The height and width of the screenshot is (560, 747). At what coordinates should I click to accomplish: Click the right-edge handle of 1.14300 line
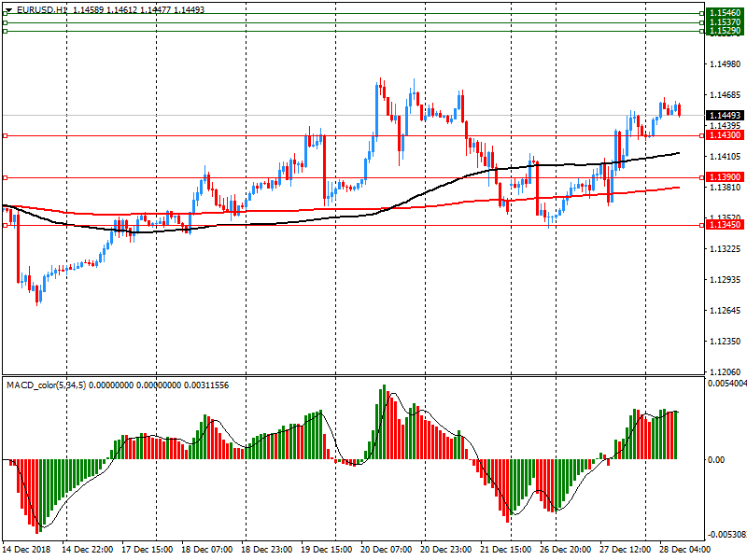(x=701, y=135)
